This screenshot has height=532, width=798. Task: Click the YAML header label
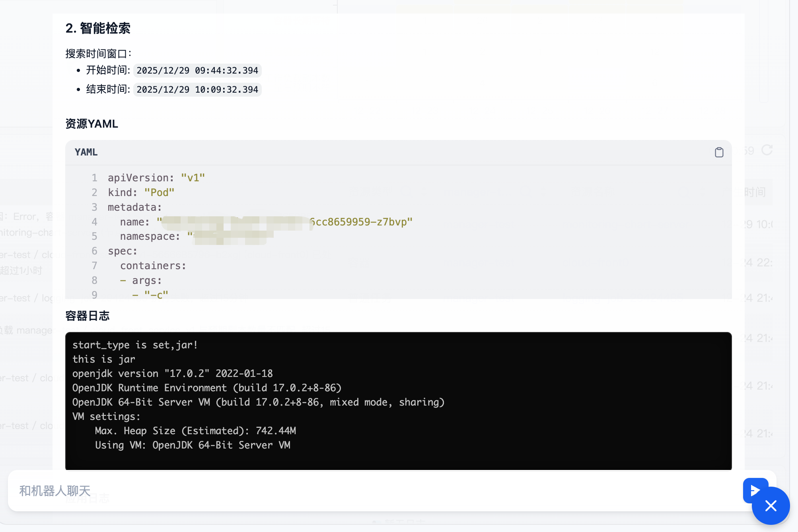(86, 152)
